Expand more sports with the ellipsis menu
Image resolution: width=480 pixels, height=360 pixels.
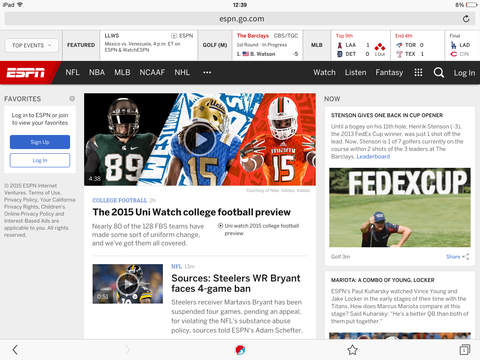(x=207, y=72)
